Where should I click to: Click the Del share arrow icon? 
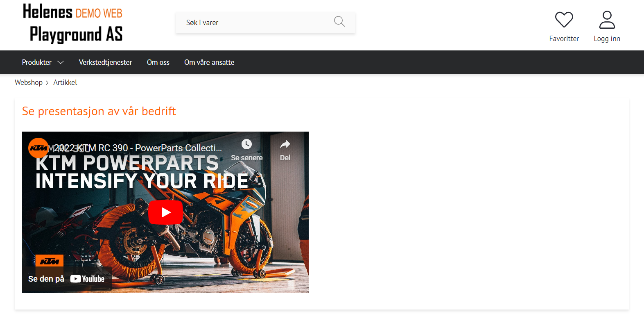coord(285,144)
